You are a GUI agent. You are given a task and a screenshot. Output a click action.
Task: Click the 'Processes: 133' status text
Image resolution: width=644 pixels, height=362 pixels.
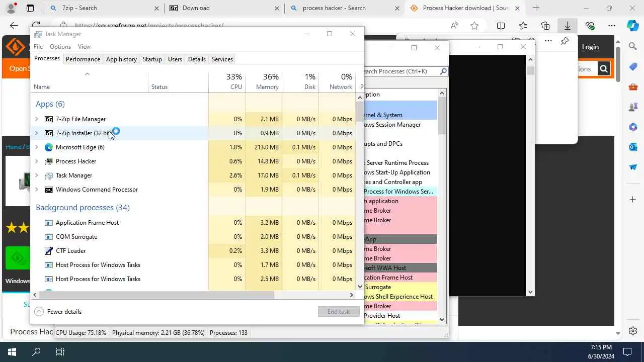pos(228,333)
